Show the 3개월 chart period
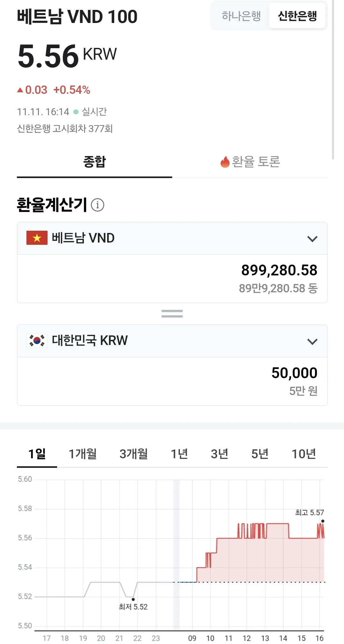 tap(134, 453)
